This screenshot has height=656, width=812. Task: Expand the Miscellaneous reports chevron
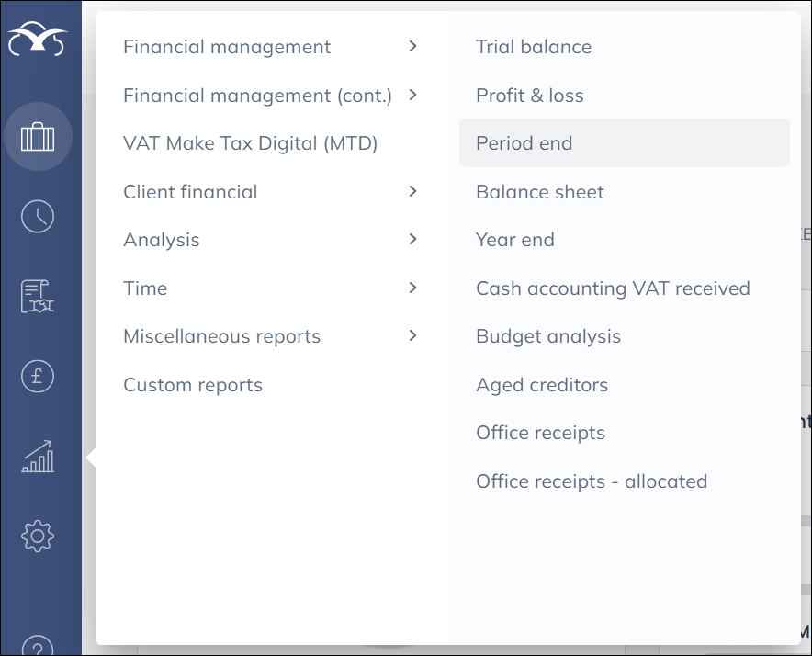[412, 335]
